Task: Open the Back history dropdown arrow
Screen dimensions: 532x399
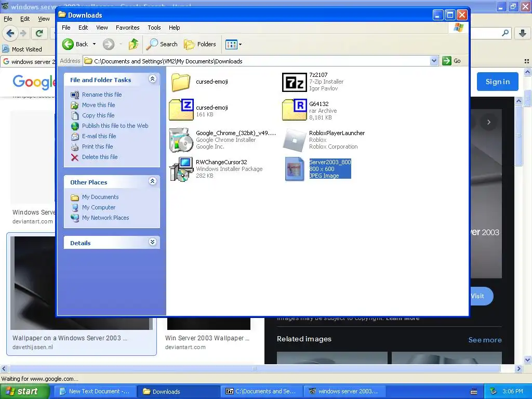Action: tap(95, 44)
